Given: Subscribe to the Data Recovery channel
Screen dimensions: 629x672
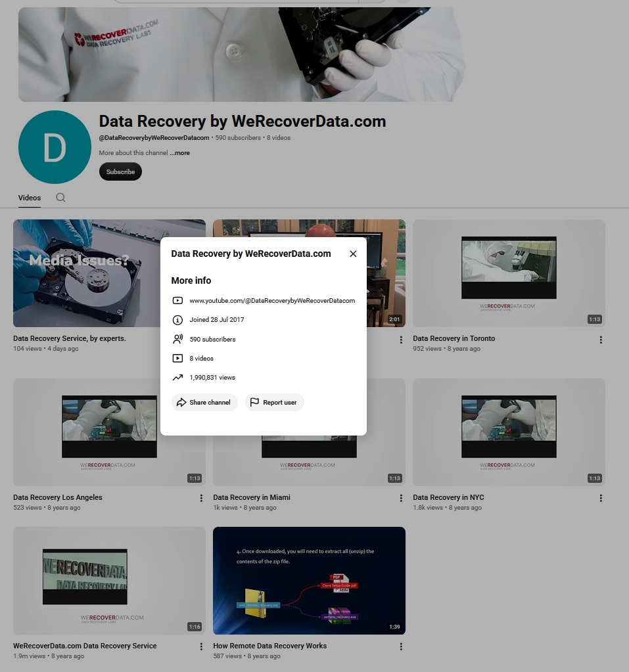Looking at the screenshot, I should coord(120,172).
